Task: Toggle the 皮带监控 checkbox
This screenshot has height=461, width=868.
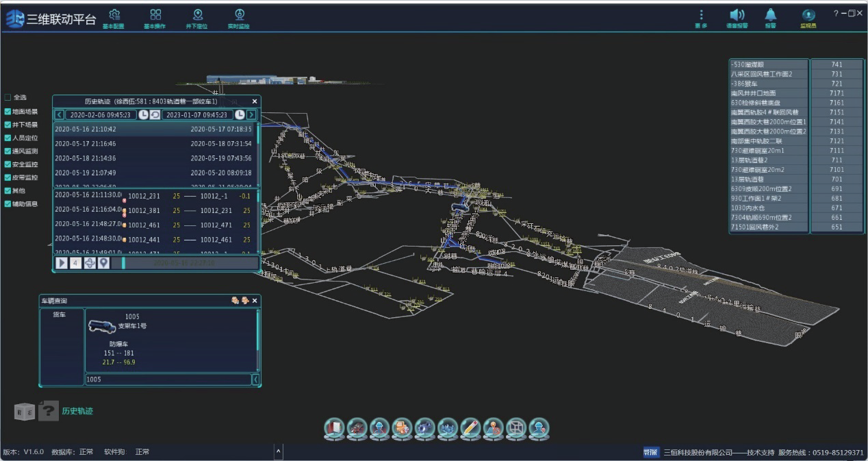Action: pos(8,177)
